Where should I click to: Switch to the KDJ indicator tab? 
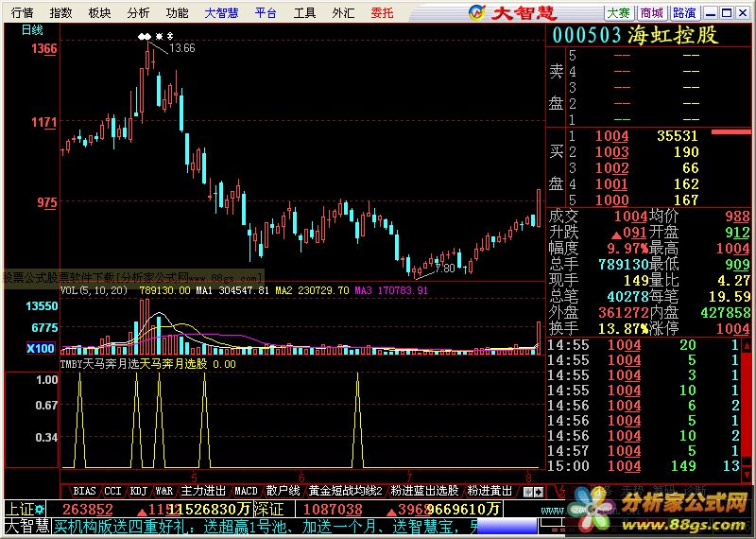pos(138,491)
